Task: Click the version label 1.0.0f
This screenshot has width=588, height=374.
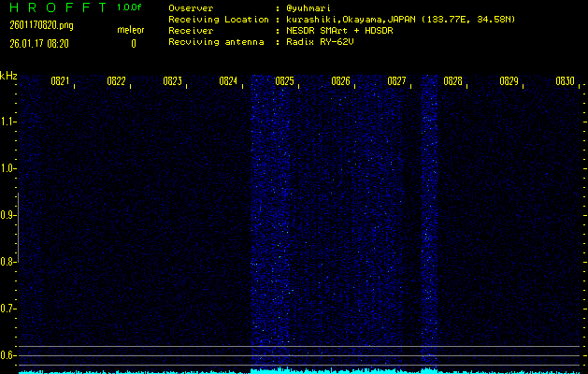Action: 129,7
